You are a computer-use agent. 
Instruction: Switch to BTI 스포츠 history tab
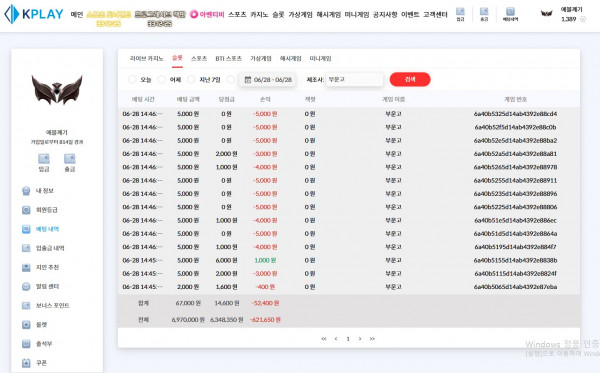(x=228, y=59)
